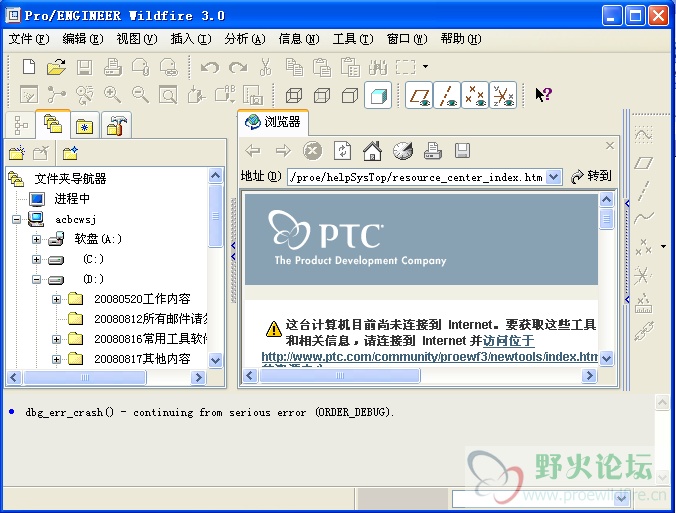Save the page with browser disk icon

click(x=462, y=151)
